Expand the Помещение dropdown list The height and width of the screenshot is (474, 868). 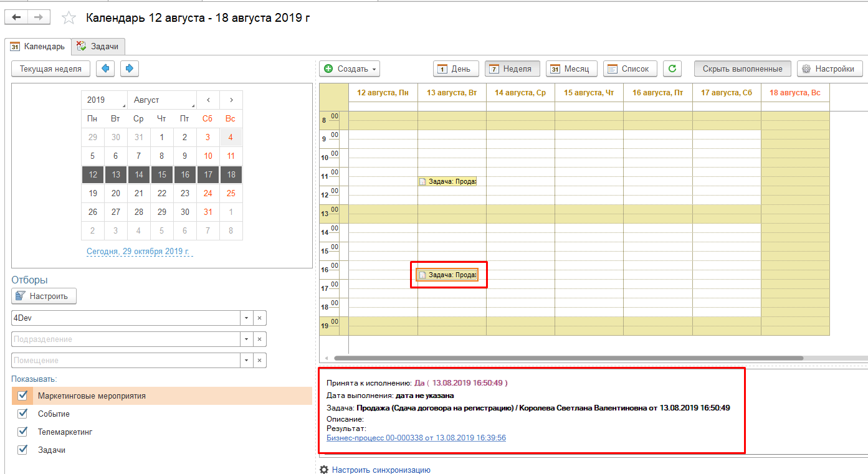click(x=247, y=361)
